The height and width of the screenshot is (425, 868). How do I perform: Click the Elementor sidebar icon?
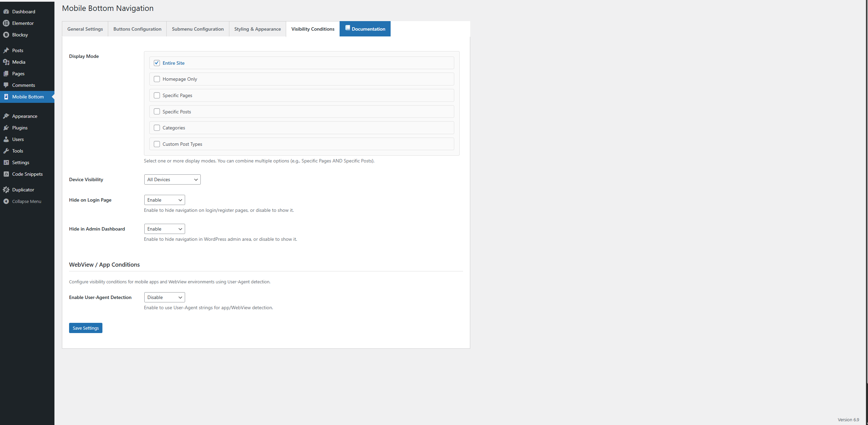[x=6, y=23]
